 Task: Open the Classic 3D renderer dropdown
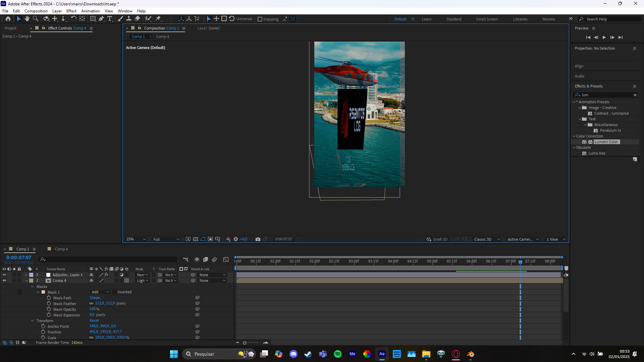487,239
